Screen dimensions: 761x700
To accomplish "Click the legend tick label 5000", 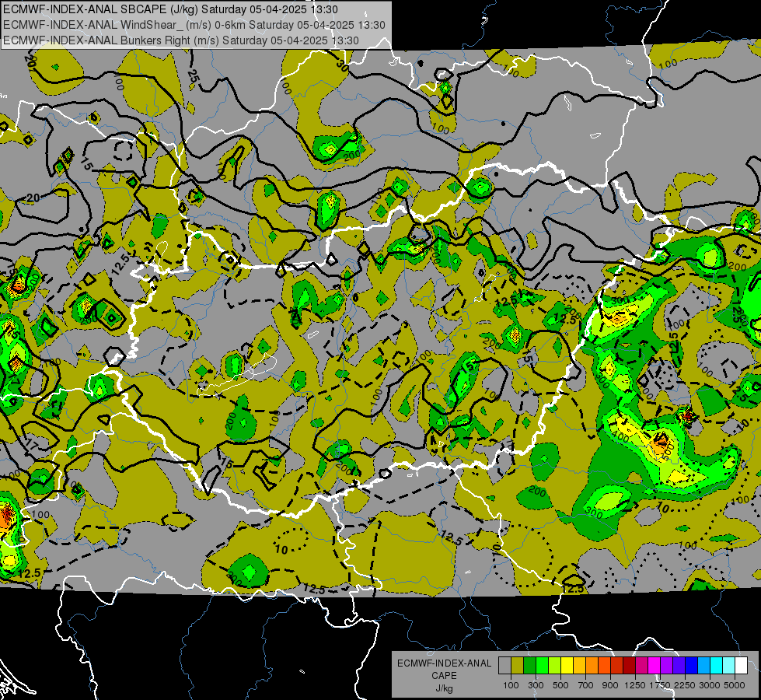I will (735, 685).
